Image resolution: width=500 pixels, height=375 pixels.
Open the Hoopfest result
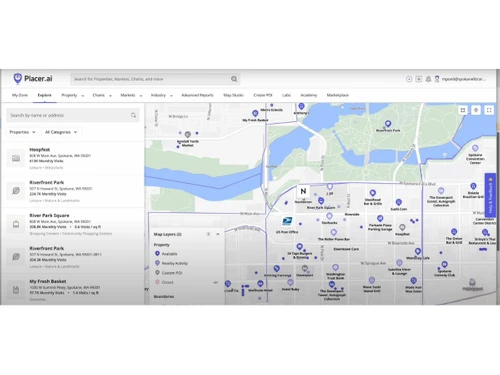[73, 158]
